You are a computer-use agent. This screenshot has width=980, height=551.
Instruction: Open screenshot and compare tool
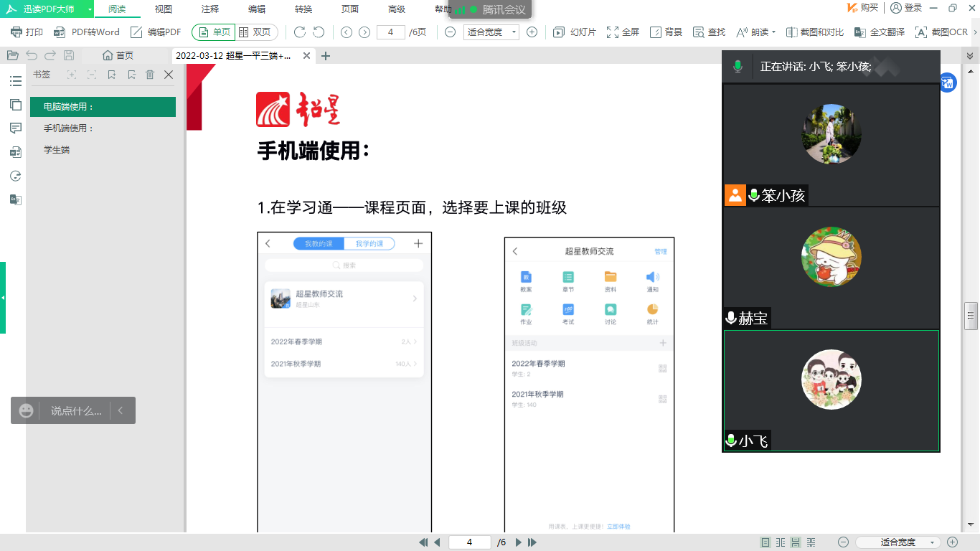tap(815, 32)
